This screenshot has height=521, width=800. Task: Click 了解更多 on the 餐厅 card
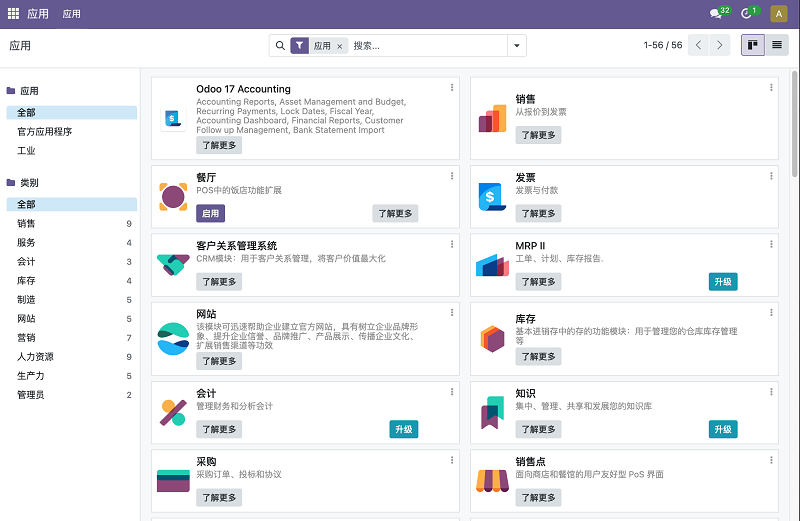395,213
